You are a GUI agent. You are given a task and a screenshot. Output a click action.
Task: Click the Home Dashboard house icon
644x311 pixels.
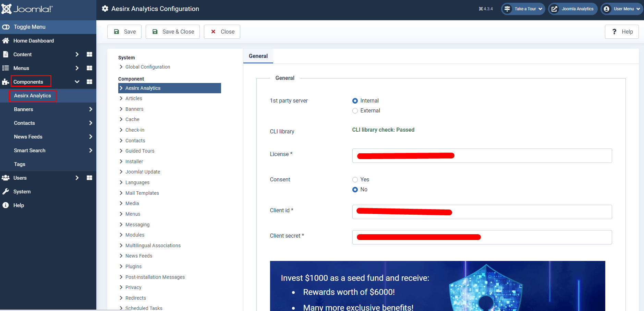(x=6, y=41)
